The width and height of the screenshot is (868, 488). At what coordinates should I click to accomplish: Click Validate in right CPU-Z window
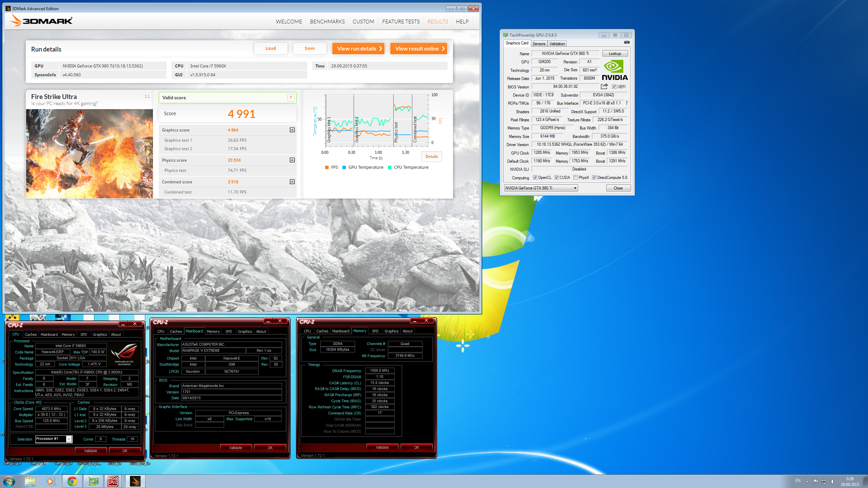(x=382, y=447)
